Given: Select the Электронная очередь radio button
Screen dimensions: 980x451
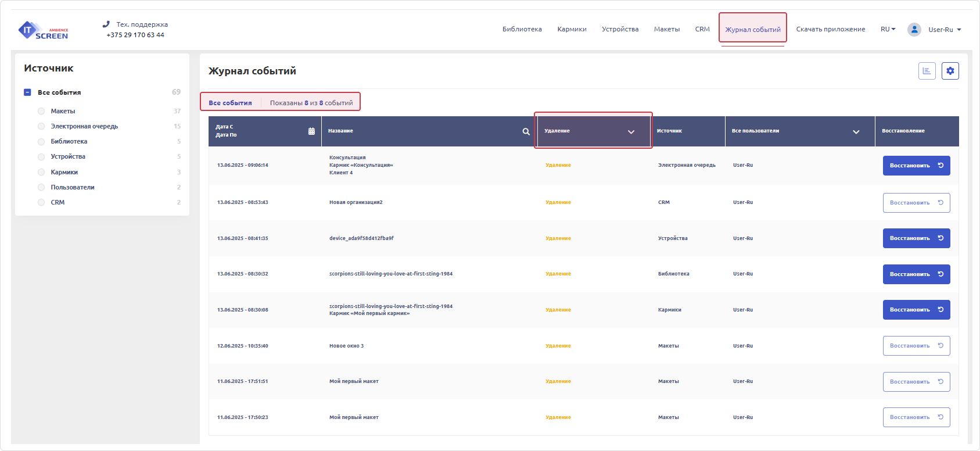Looking at the screenshot, I should (41, 126).
